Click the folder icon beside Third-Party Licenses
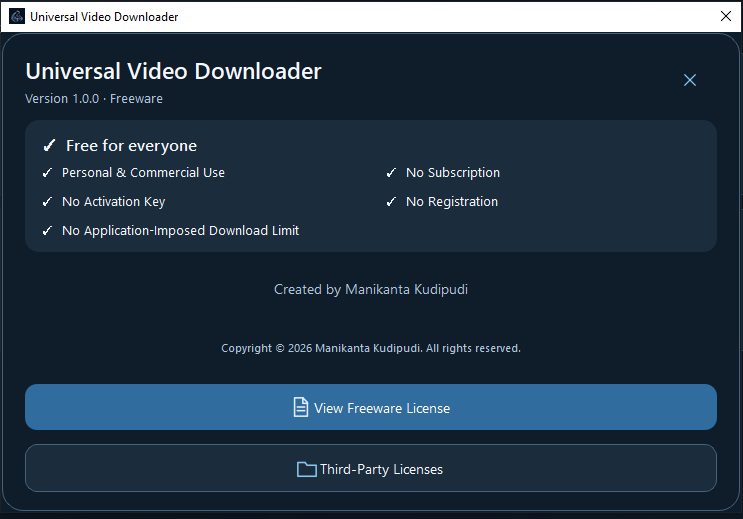Viewport: 743px width, 519px height. 307,469
